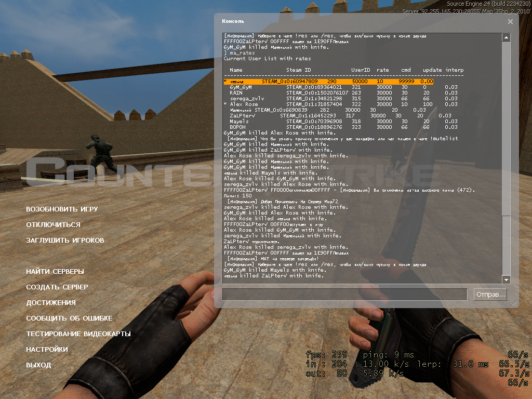Click the "rate" column header
The image size is (532, 399).
(x=383, y=70)
